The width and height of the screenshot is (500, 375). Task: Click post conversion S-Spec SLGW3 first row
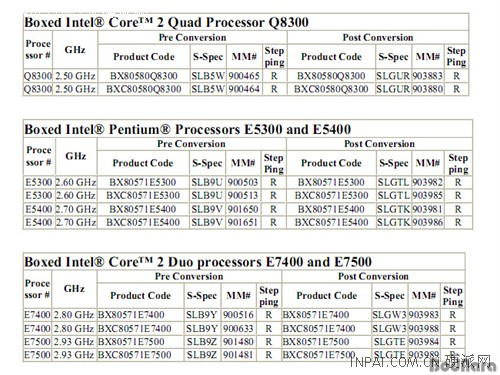pos(389,315)
